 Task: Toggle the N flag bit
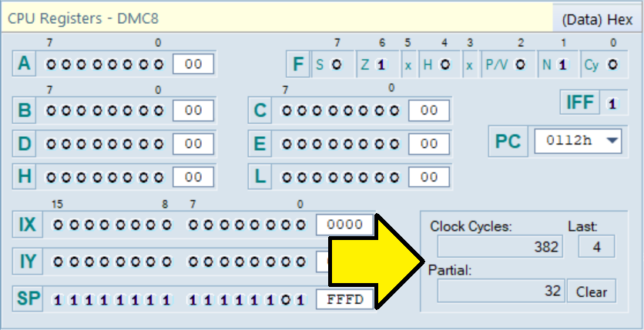[x=562, y=65]
